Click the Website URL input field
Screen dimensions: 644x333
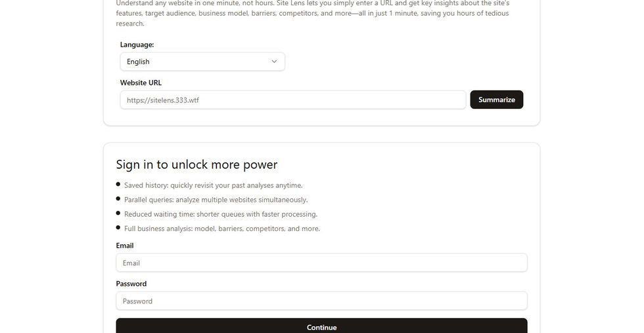[293, 100]
